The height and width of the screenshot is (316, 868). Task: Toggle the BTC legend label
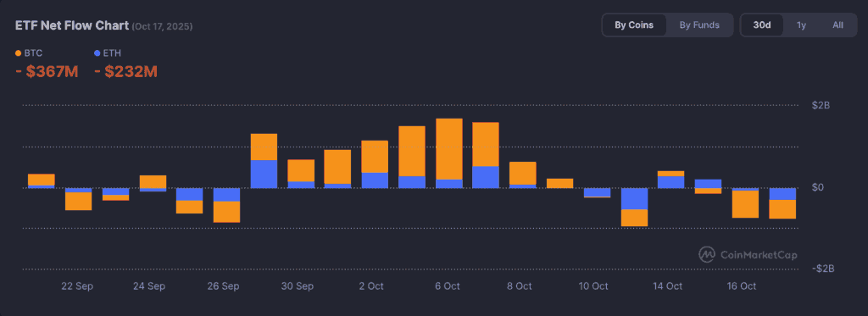click(33, 53)
